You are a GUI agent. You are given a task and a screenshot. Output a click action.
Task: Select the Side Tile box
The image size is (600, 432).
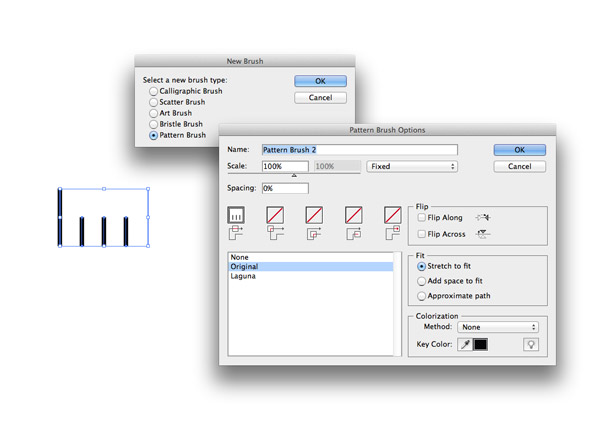(237, 215)
